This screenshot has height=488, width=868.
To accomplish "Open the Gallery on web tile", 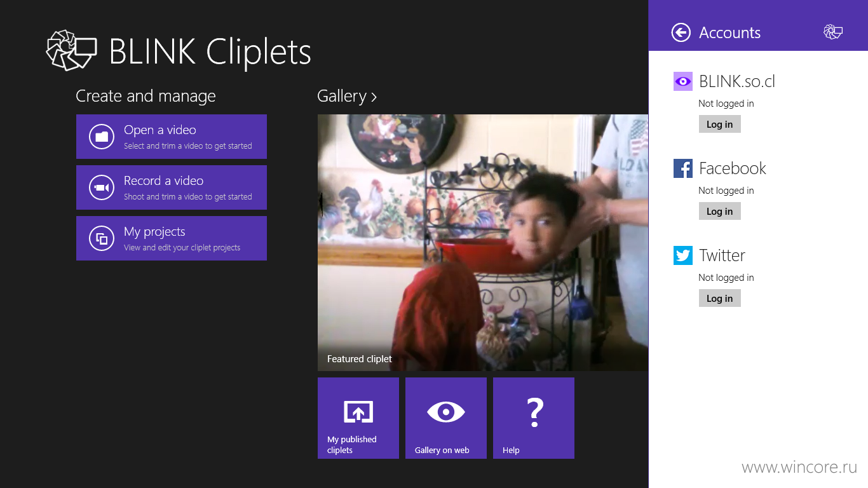I will click(x=446, y=418).
